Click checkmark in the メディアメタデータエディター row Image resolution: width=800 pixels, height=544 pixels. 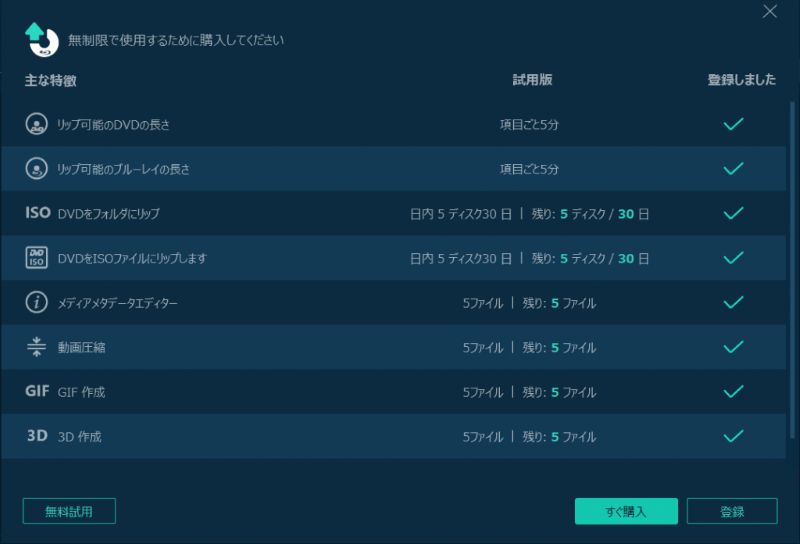(733, 302)
